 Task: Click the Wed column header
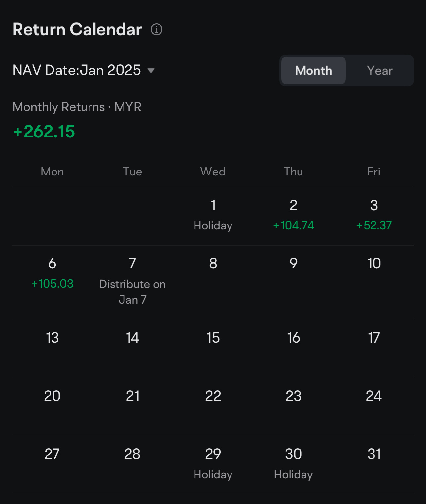[213, 172]
